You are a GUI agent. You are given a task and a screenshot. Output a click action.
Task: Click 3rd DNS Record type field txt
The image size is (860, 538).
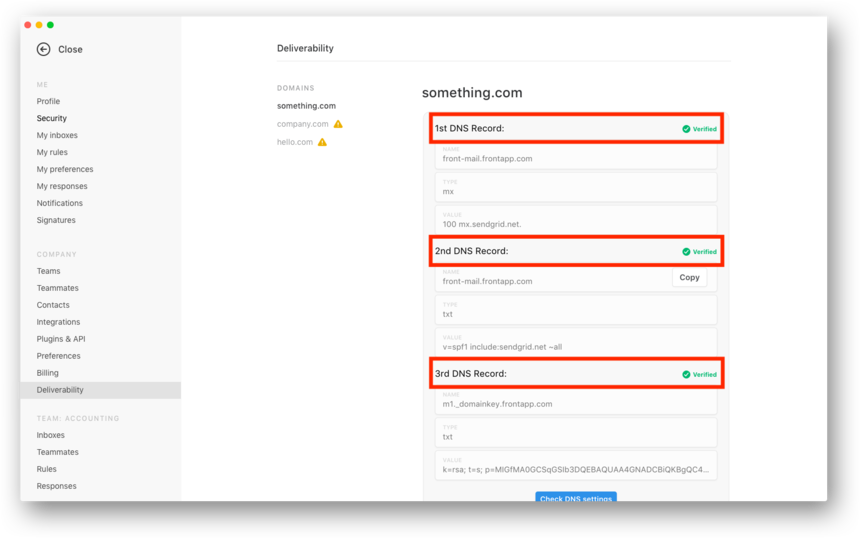576,433
